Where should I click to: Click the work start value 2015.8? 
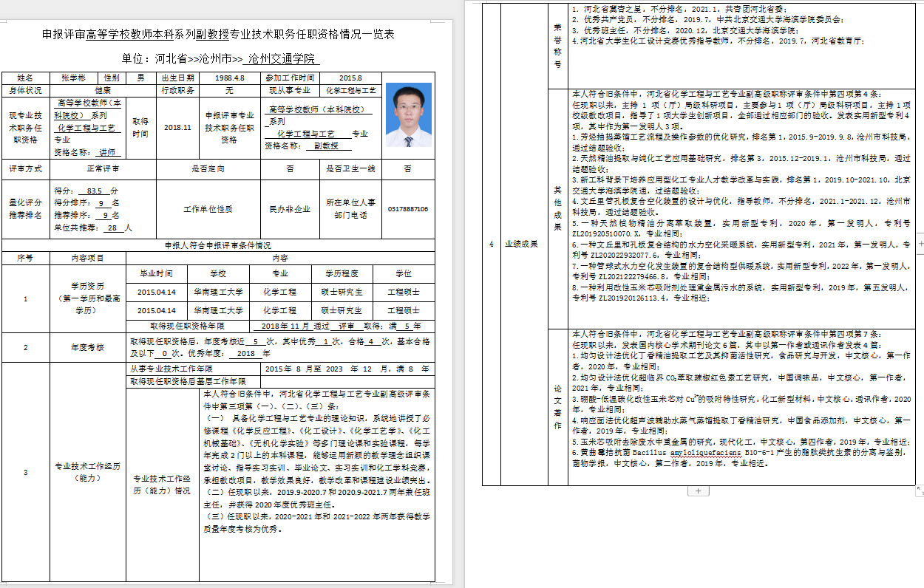click(350, 78)
